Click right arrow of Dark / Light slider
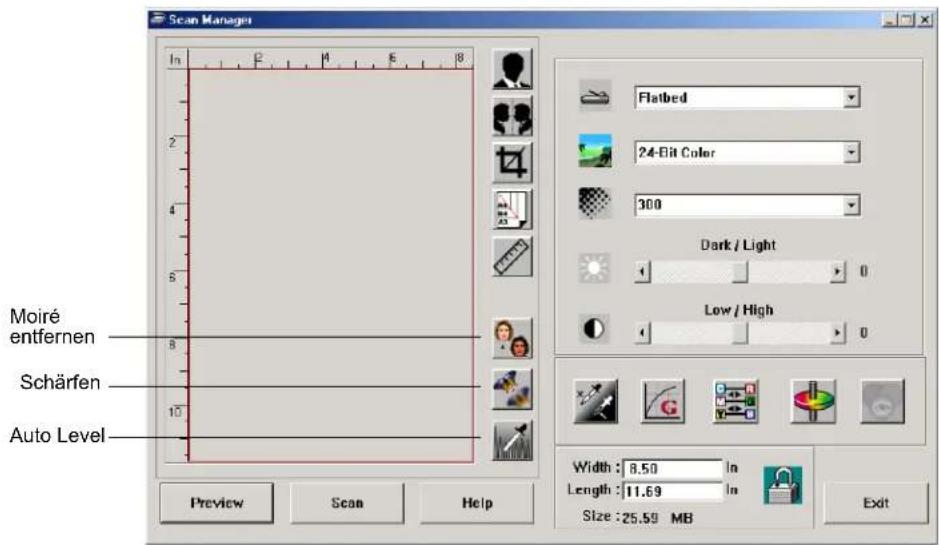Image resolution: width=939 pixels, height=545 pixels. [837, 272]
